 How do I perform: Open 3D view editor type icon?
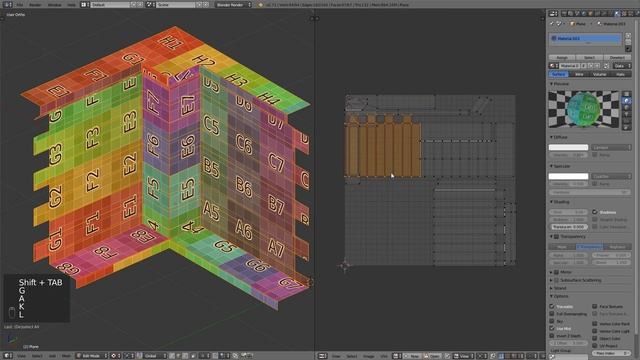click(x=7, y=356)
